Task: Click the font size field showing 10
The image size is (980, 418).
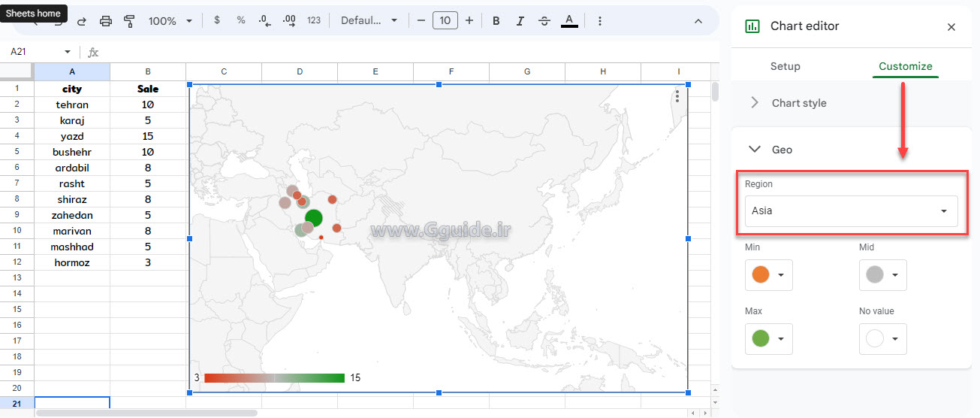Action: [x=445, y=21]
